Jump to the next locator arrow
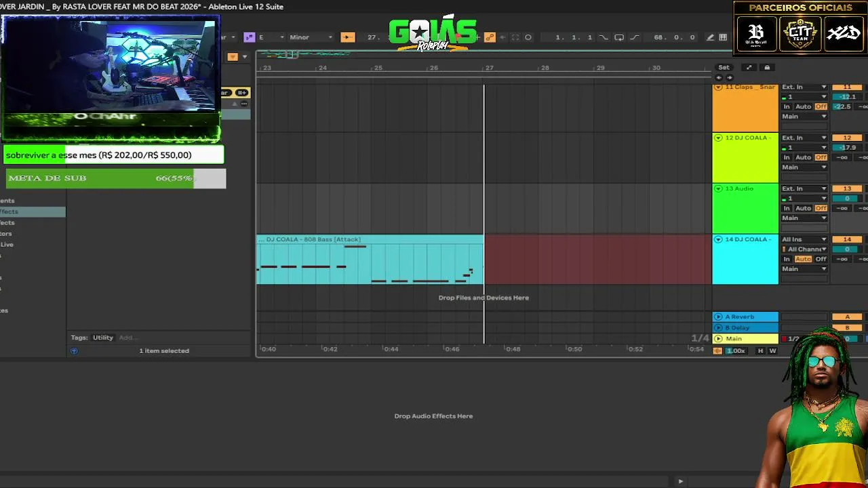This screenshot has width=868, height=488. [730, 77]
